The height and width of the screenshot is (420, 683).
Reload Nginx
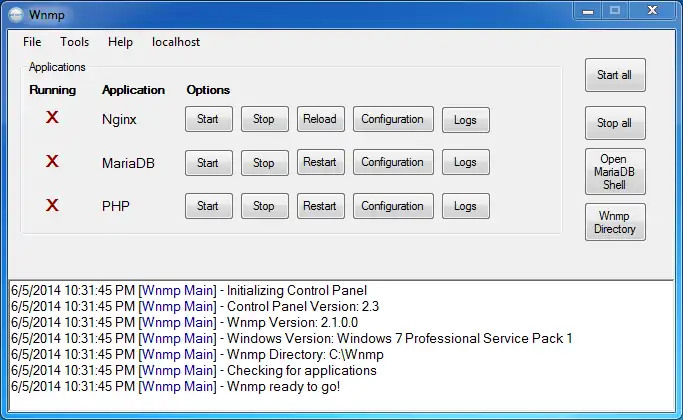(x=321, y=119)
